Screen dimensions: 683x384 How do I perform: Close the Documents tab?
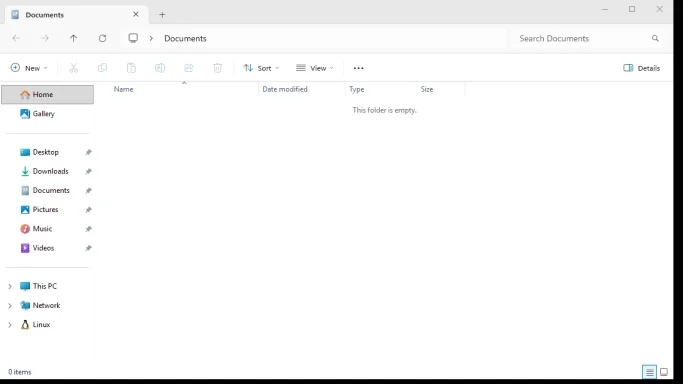[x=136, y=14]
